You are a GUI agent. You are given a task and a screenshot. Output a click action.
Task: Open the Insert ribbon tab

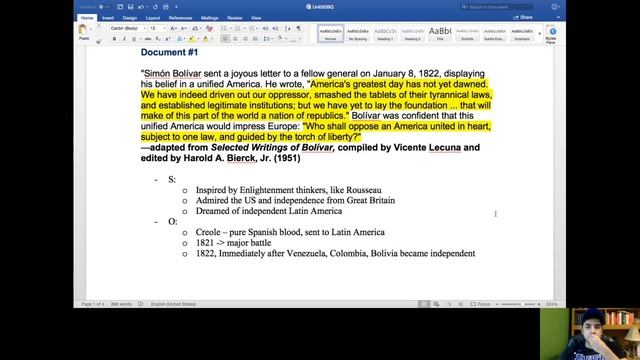[x=108, y=18]
